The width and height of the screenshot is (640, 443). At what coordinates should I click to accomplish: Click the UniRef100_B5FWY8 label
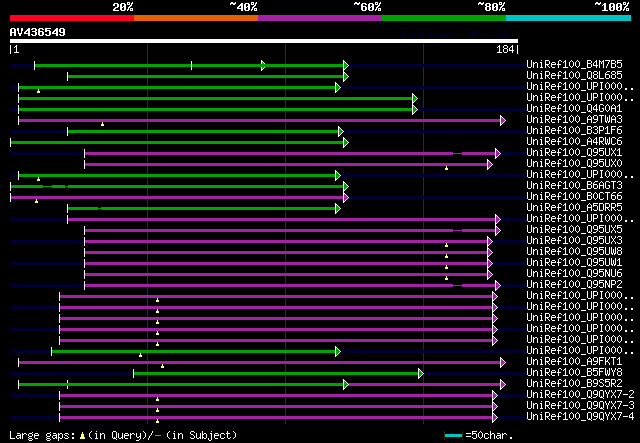(574, 373)
